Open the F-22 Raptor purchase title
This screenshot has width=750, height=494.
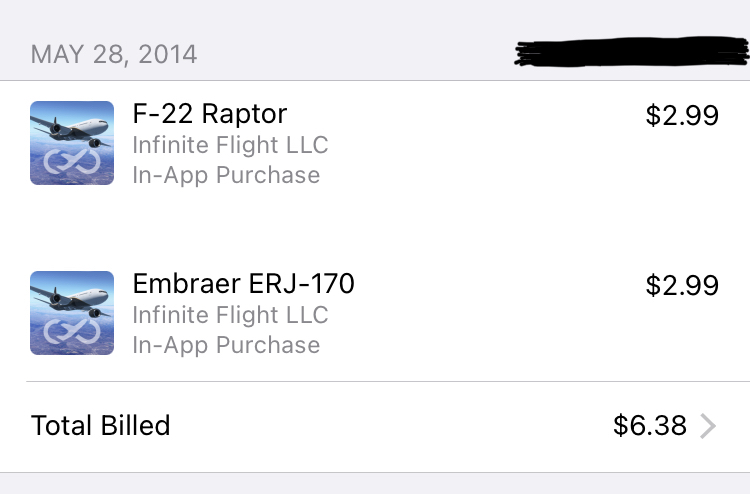[x=210, y=115]
